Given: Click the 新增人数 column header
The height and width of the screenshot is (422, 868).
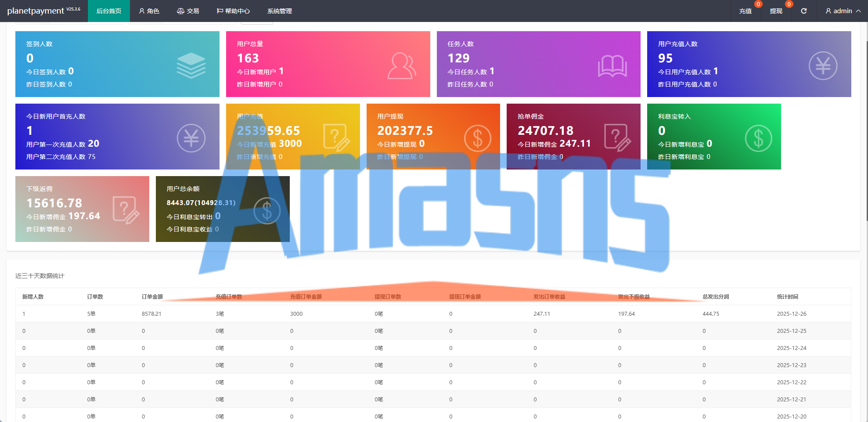Looking at the screenshot, I should click(x=33, y=297).
